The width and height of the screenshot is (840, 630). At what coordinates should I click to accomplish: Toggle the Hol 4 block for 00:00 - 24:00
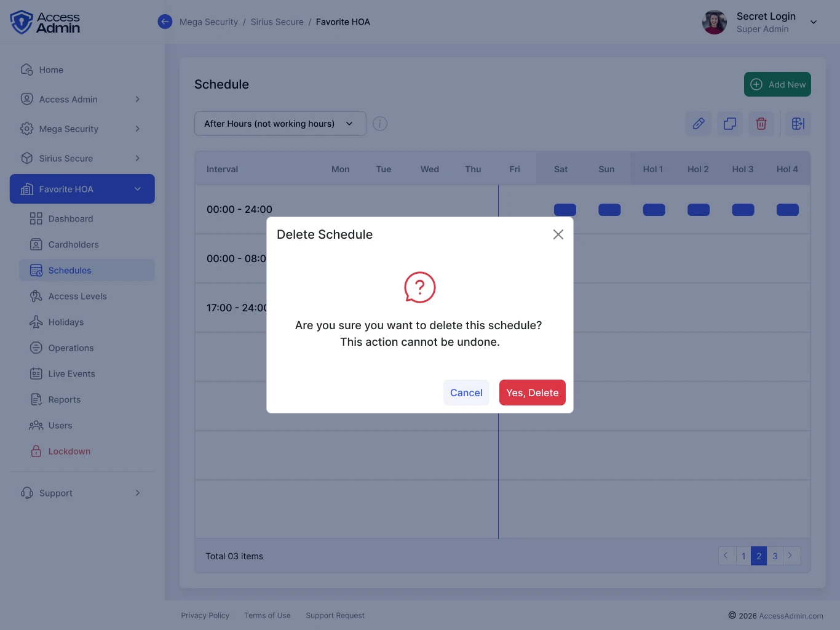(788, 210)
